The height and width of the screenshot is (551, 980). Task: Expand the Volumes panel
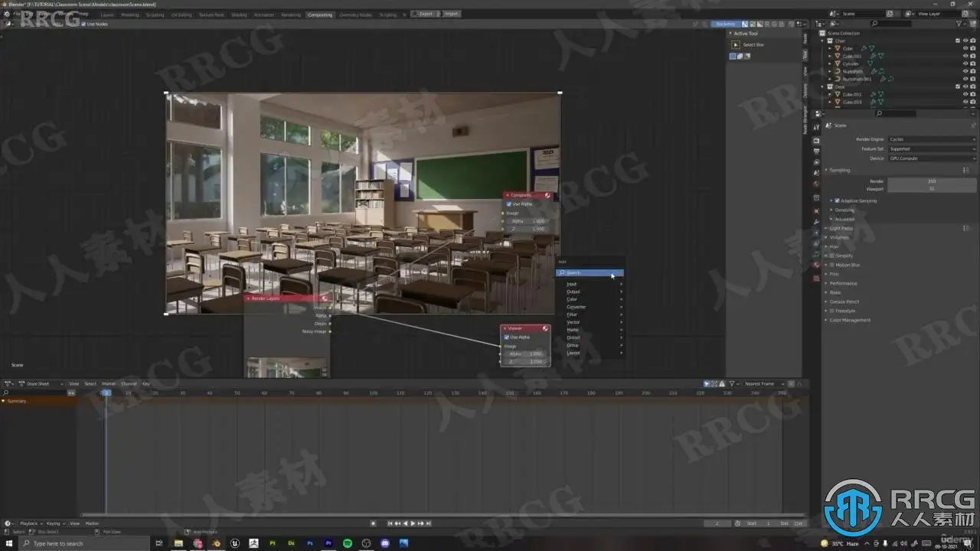click(x=839, y=237)
